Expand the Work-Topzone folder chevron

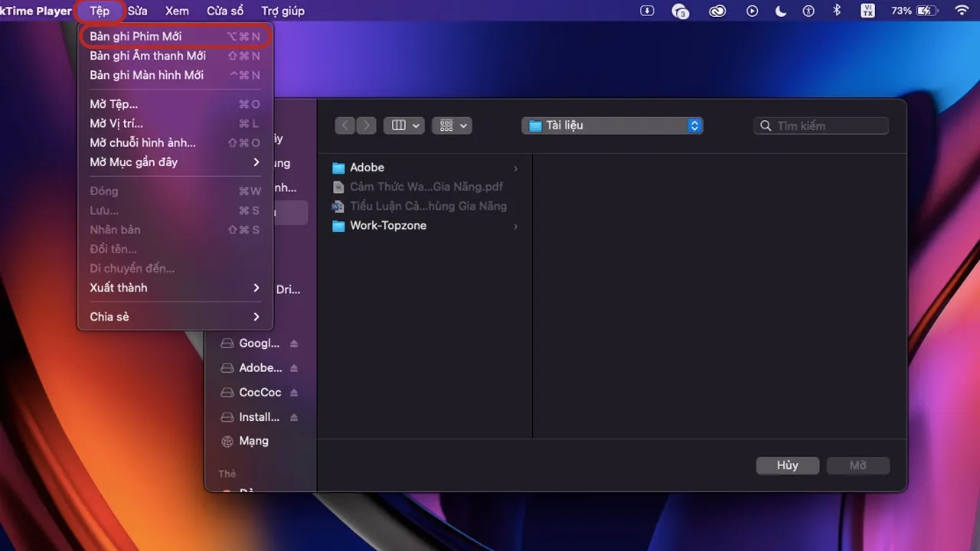pyautogui.click(x=514, y=227)
